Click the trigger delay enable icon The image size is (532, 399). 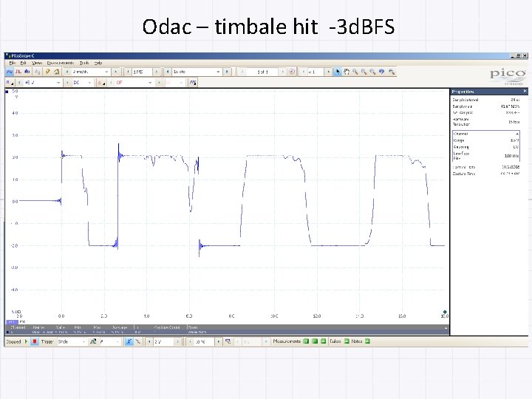[228, 341]
